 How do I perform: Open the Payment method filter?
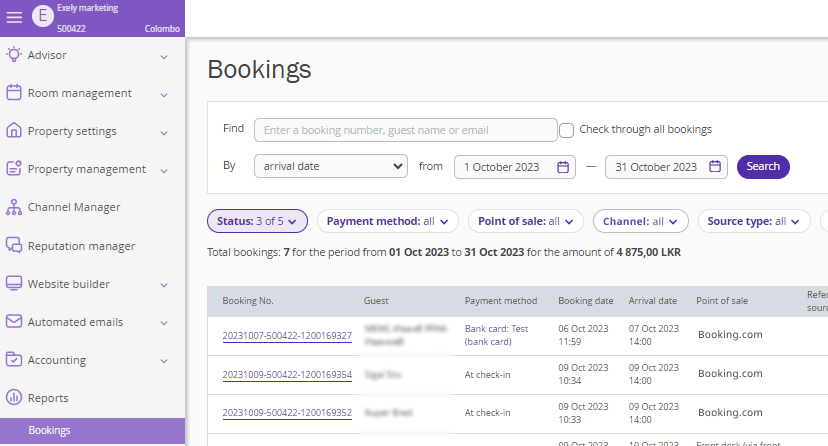[x=387, y=221]
